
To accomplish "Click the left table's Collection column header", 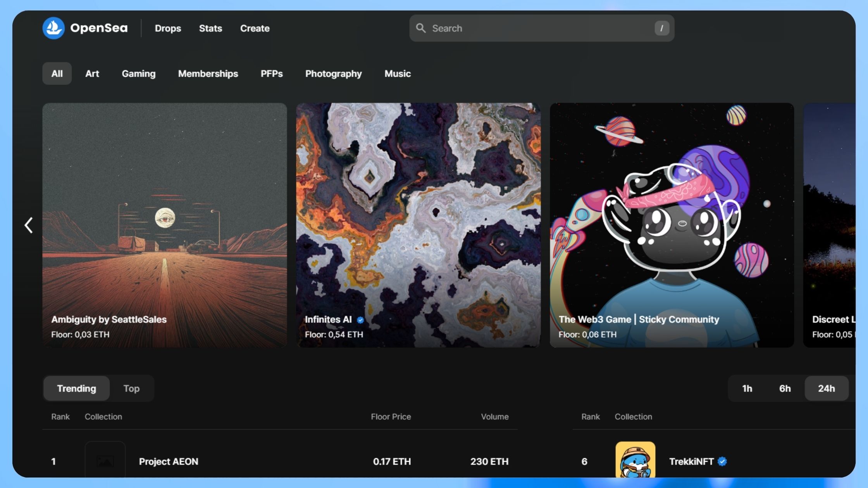I will click(x=103, y=417).
